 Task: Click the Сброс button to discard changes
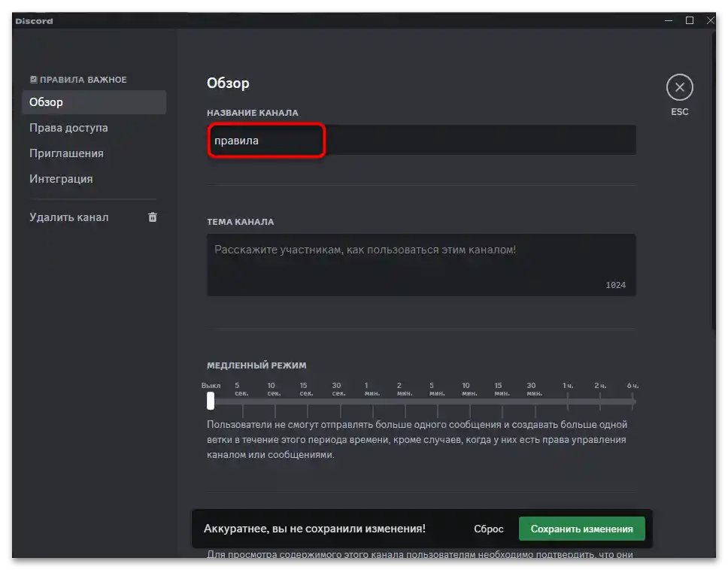[x=488, y=529]
